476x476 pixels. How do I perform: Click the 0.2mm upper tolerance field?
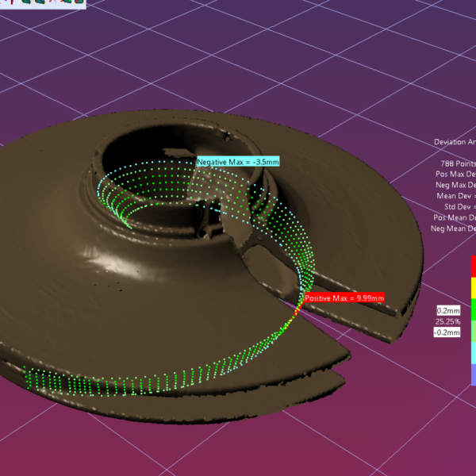(x=447, y=310)
